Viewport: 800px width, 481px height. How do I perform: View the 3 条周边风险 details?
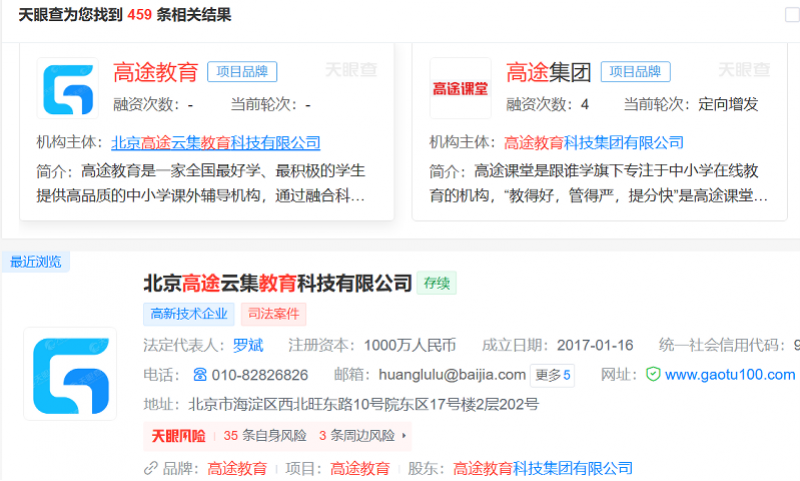pos(356,436)
